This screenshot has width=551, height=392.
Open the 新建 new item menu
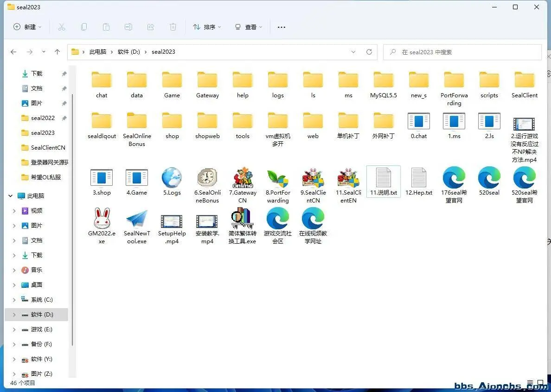tap(27, 27)
